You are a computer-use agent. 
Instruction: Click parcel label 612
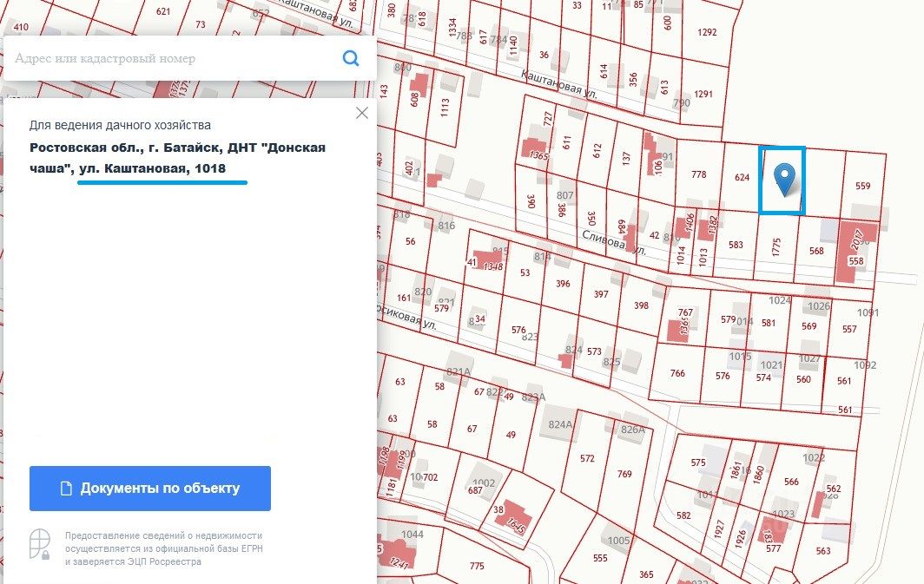click(597, 151)
